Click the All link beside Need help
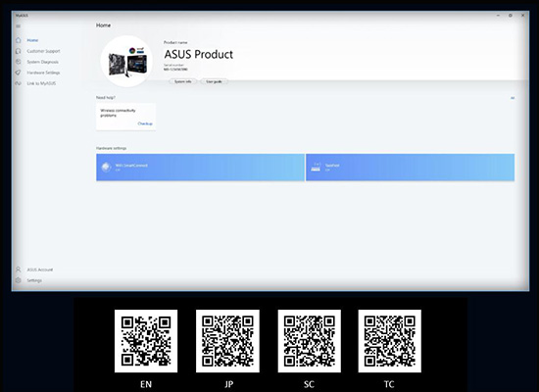 pos(513,98)
